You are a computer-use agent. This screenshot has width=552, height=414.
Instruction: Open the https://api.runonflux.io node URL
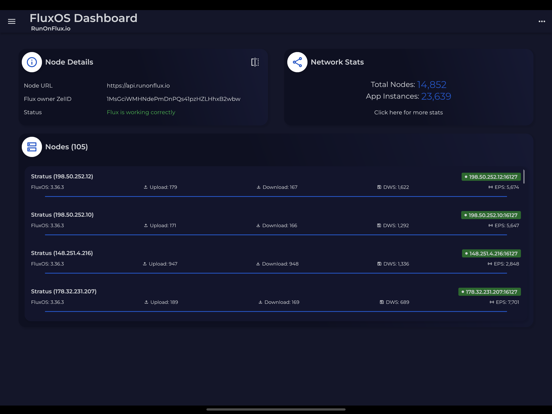[138, 86]
